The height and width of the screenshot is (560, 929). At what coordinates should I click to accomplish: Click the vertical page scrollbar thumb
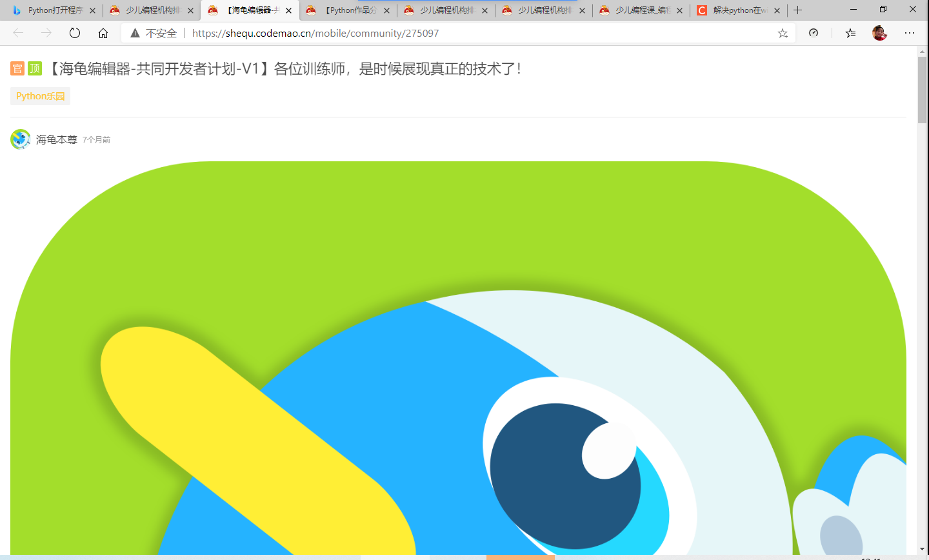click(x=923, y=90)
